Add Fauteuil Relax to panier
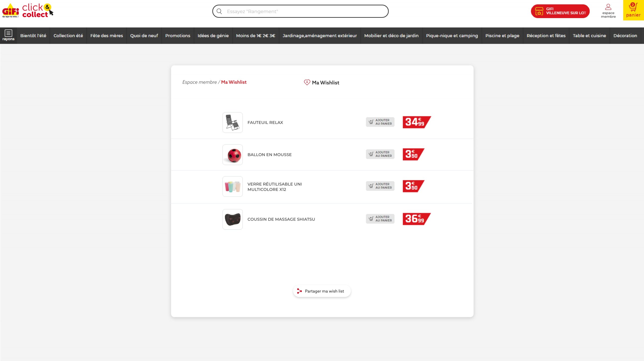The height and width of the screenshot is (361, 644). click(x=380, y=122)
